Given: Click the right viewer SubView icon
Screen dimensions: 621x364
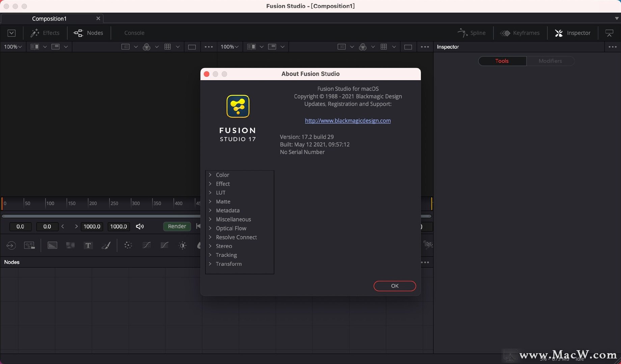Looking at the screenshot, I should point(272,47).
